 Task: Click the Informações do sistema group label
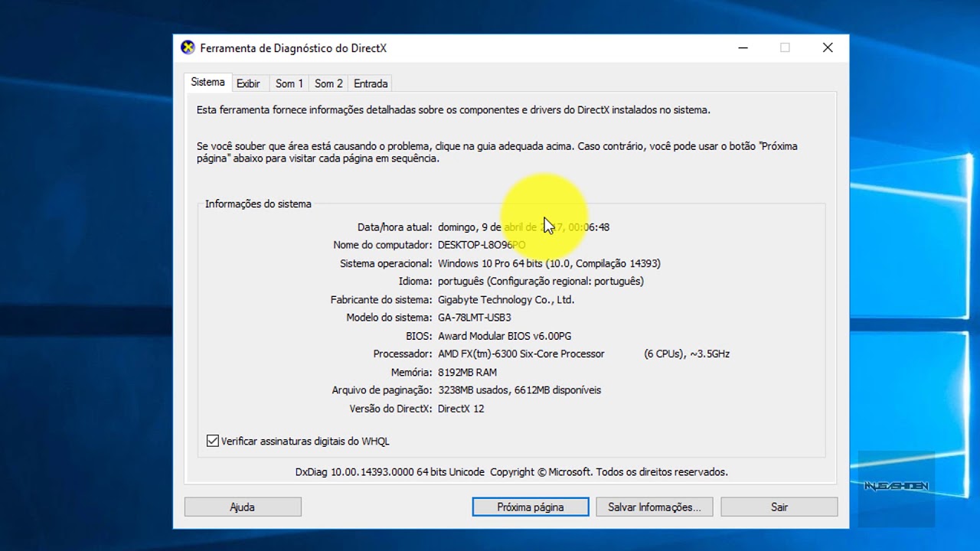258,204
